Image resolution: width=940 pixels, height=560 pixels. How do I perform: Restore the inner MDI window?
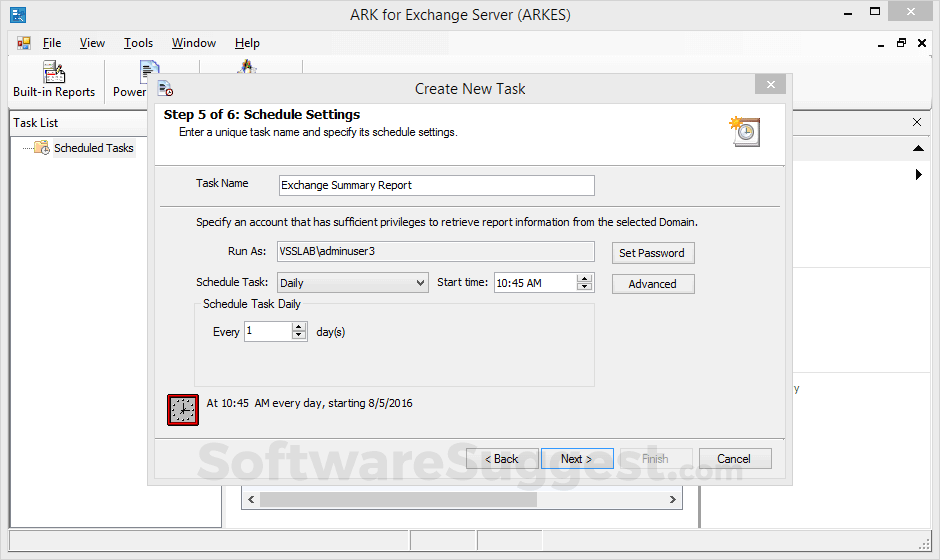point(901,43)
